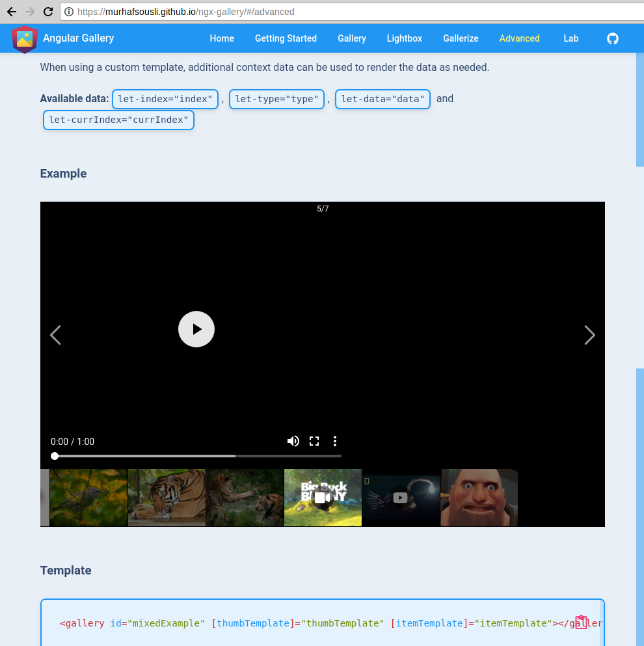Click the Angular Gallery logo icon

(x=24, y=38)
